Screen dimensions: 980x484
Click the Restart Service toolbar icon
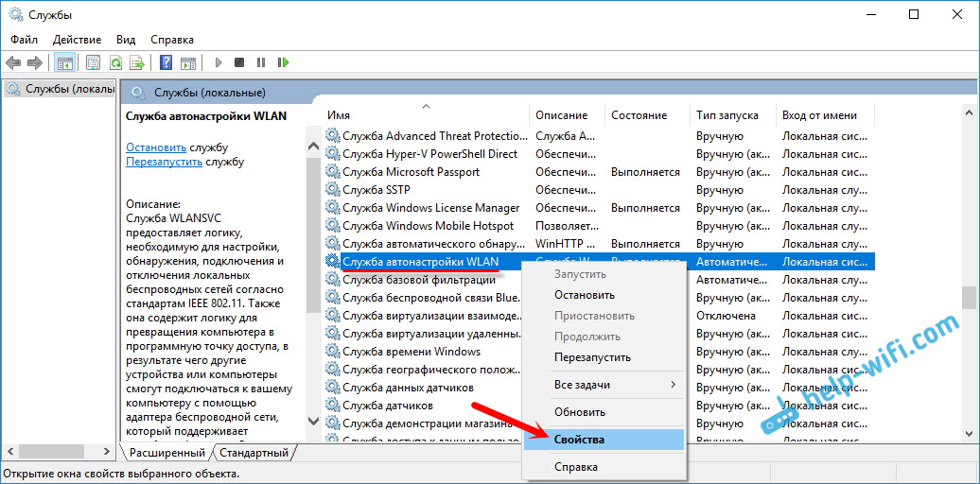[x=283, y=63]
